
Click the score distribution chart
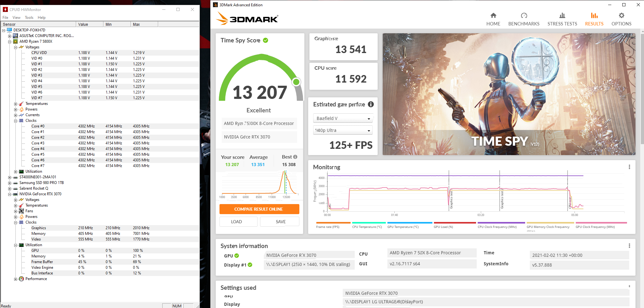pyautogui.click(x=259, y=184)
